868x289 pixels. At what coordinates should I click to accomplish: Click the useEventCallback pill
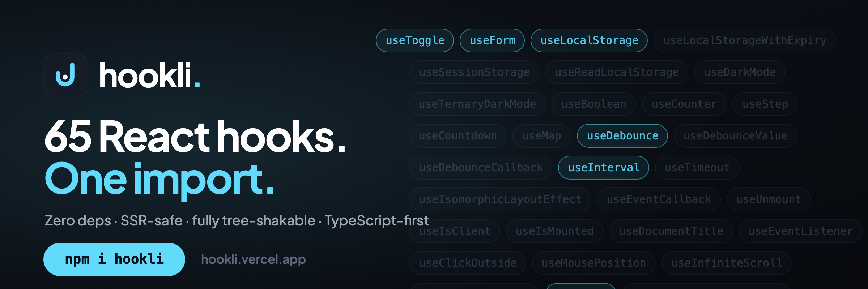659,199
